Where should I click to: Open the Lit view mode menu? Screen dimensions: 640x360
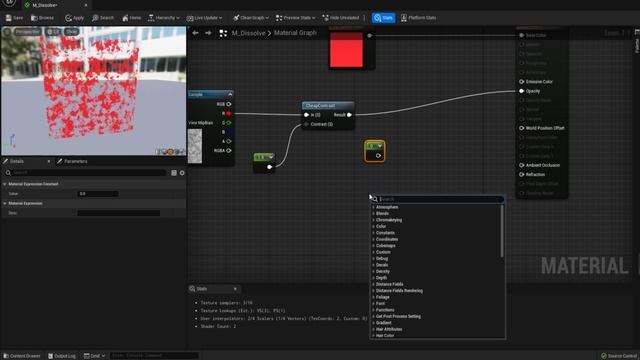53,32
